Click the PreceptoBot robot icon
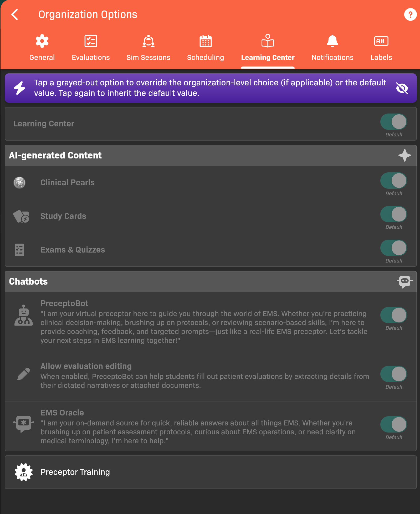The width and height of the screenshot is (420, 514). pyautogui.click(x=24, y=316)
